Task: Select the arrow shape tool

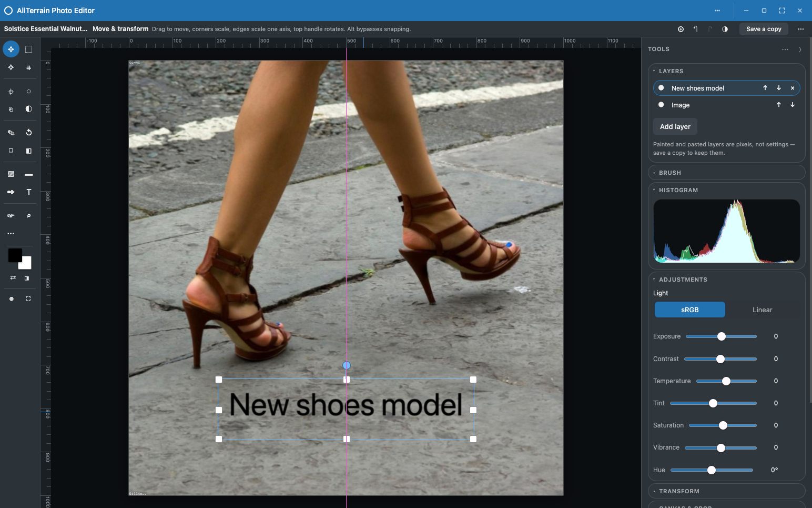Action: (x=11, y=192)
